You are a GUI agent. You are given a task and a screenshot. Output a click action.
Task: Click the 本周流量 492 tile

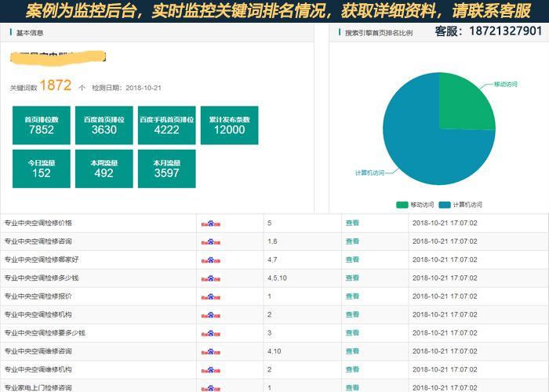pos(104,169)
